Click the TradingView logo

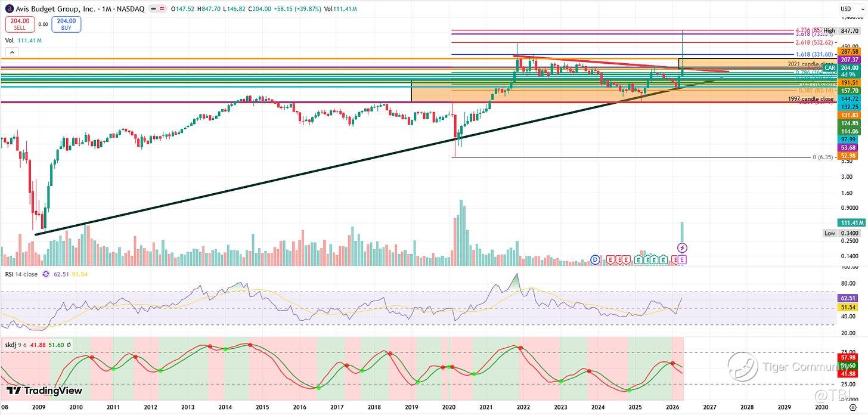45,391
